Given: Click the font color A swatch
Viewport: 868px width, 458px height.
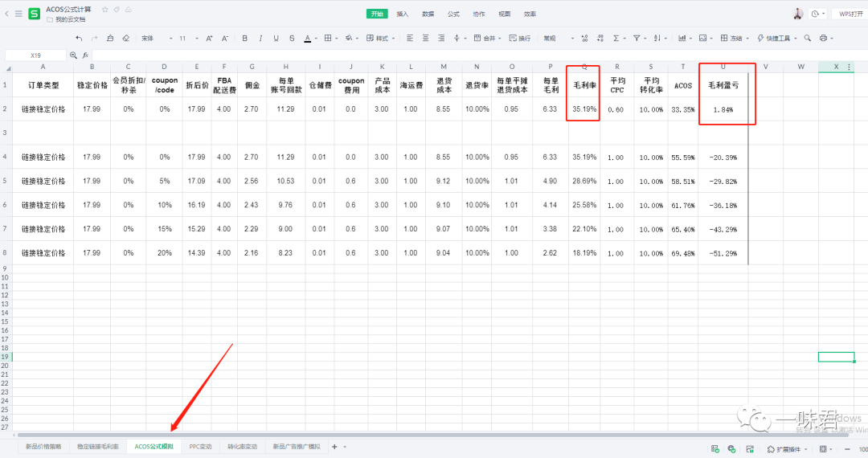Looking at the screenshot, I should click(x=307, y=38).
